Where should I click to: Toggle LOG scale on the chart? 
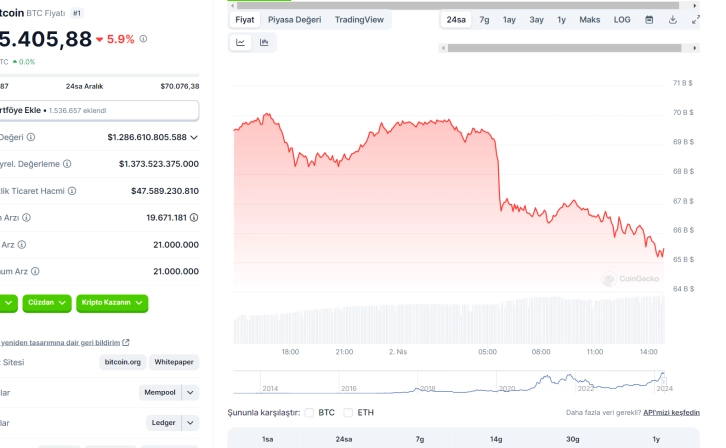(x=622, y=19)
